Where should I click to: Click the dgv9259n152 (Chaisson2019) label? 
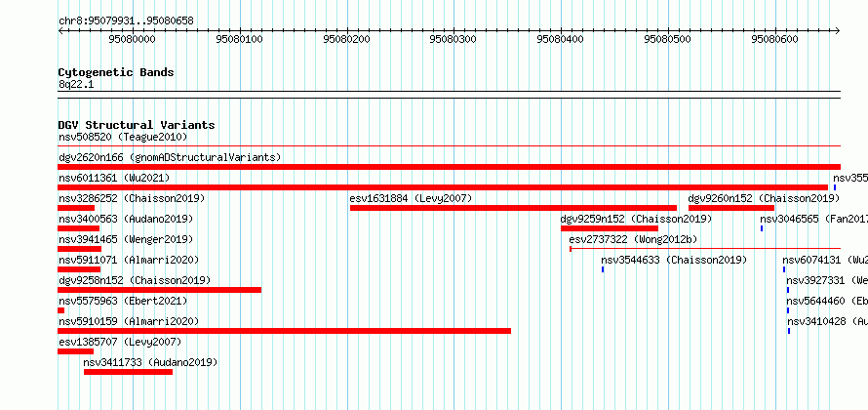click(x=637, y=219)
